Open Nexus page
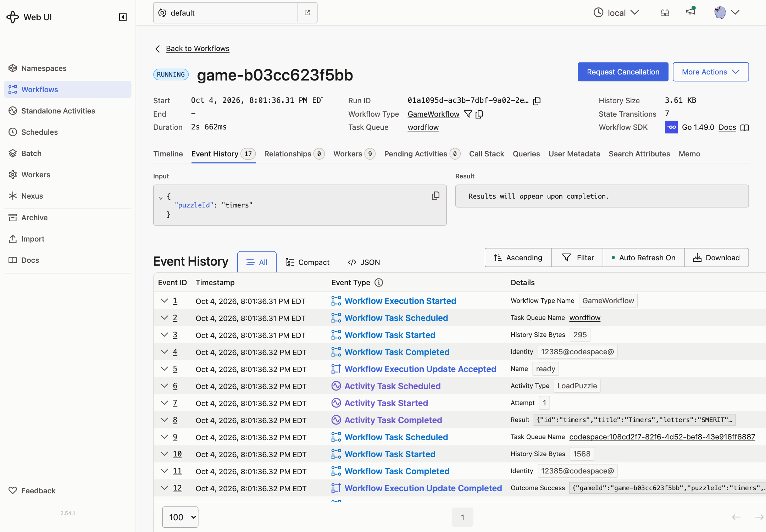 68,196
